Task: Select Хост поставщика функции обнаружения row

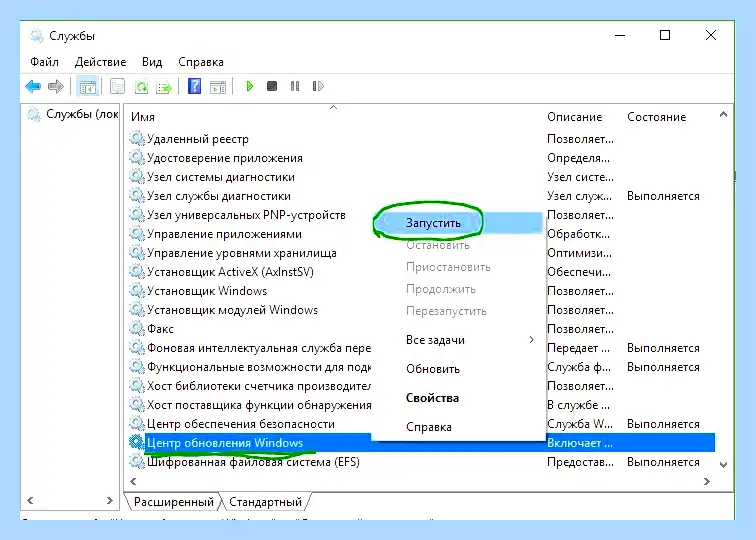Action: point(259,405)
